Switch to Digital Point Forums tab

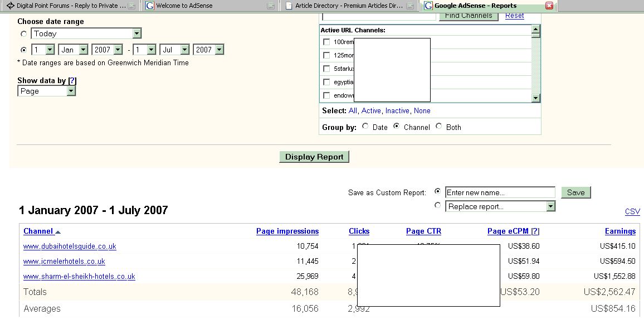click(70, 6)
